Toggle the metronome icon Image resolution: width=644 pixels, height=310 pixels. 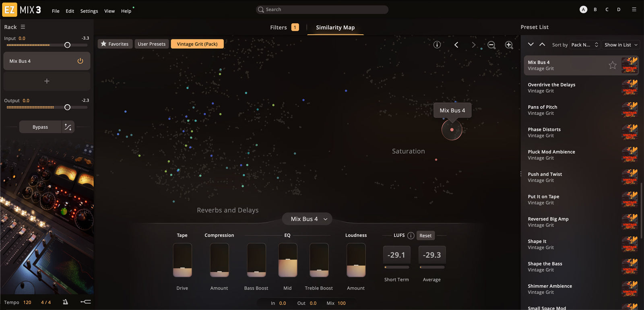pyautogui.click(x=65, y=302)
